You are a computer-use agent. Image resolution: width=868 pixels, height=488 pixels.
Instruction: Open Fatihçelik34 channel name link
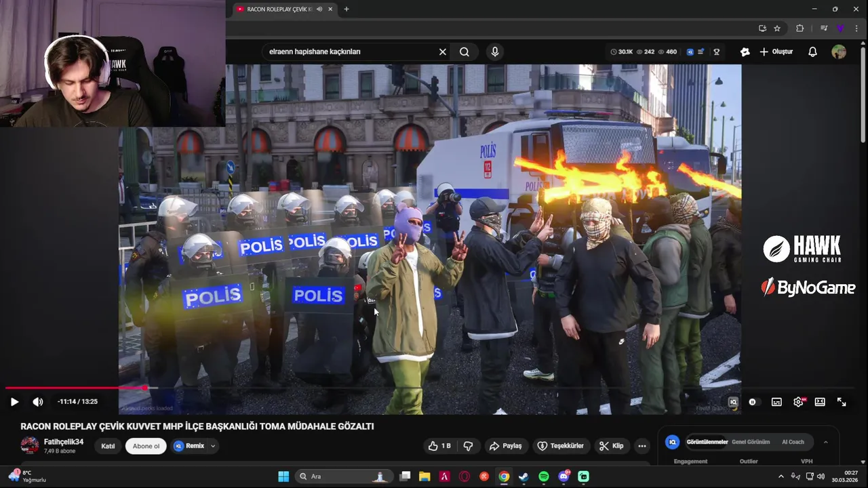(x=64, y=442)
